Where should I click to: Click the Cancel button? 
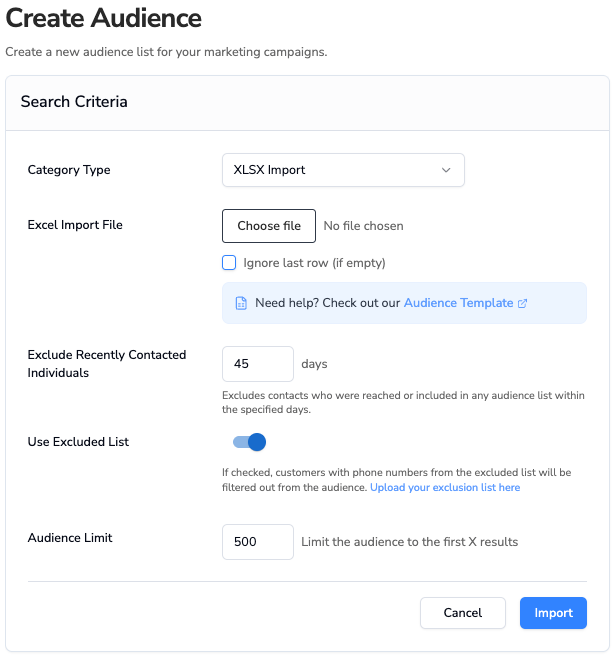(x=463, y=613)
